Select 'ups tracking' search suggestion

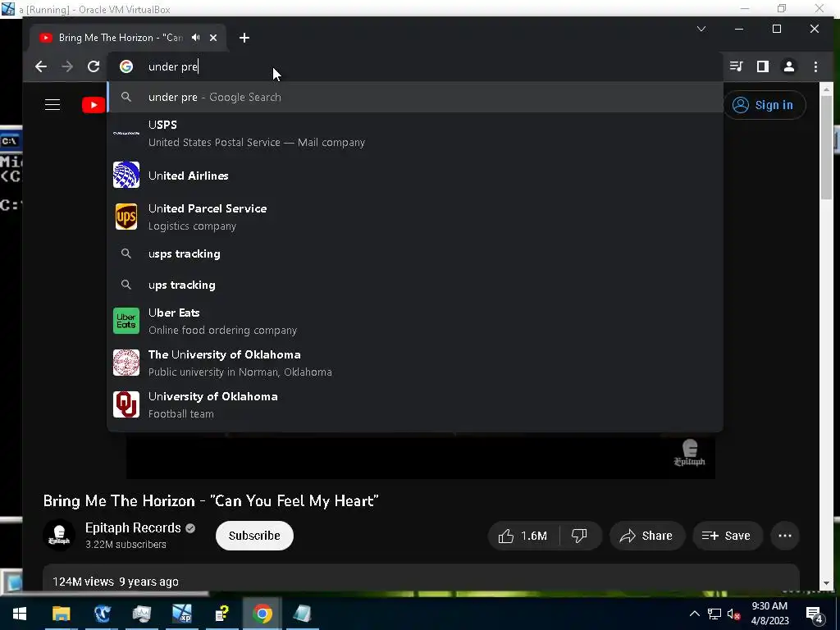click(415, 285)
